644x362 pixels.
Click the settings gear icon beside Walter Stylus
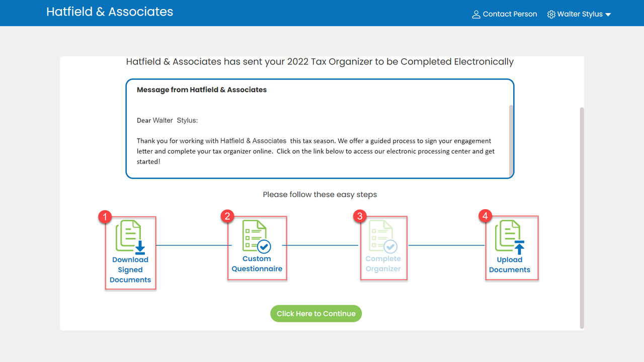pyautogui.click(x=551, y=15)
